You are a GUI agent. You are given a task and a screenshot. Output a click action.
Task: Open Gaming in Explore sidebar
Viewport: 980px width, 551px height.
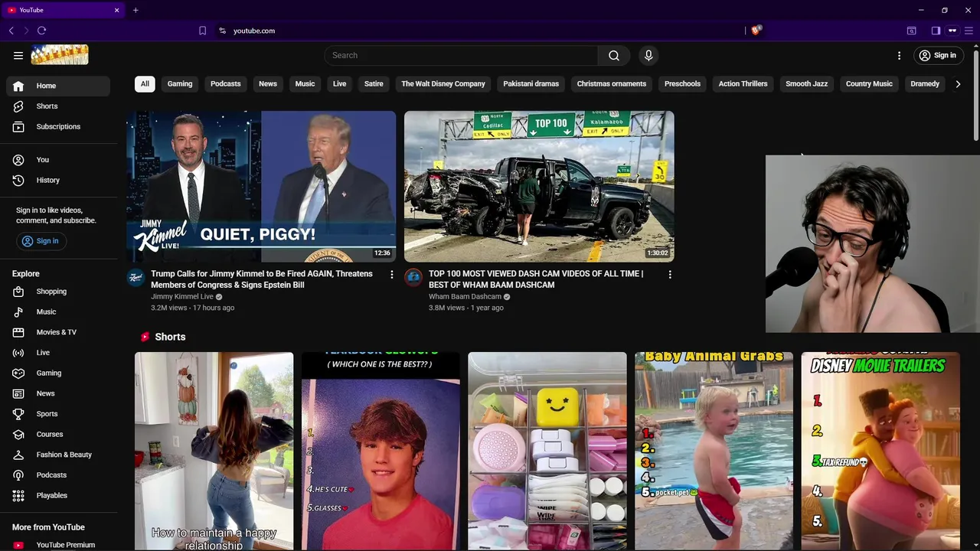[58, 373]
